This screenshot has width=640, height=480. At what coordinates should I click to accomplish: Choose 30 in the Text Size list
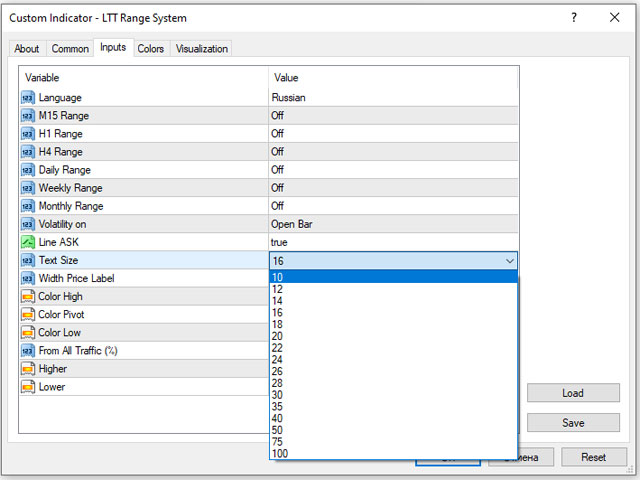tap(393, 395)
